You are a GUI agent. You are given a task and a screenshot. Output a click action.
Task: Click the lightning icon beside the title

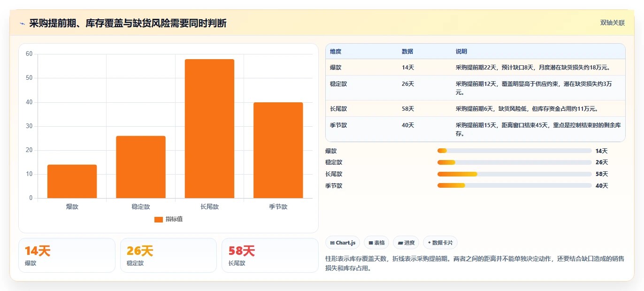pyautogui.click(x=22, y=23)
